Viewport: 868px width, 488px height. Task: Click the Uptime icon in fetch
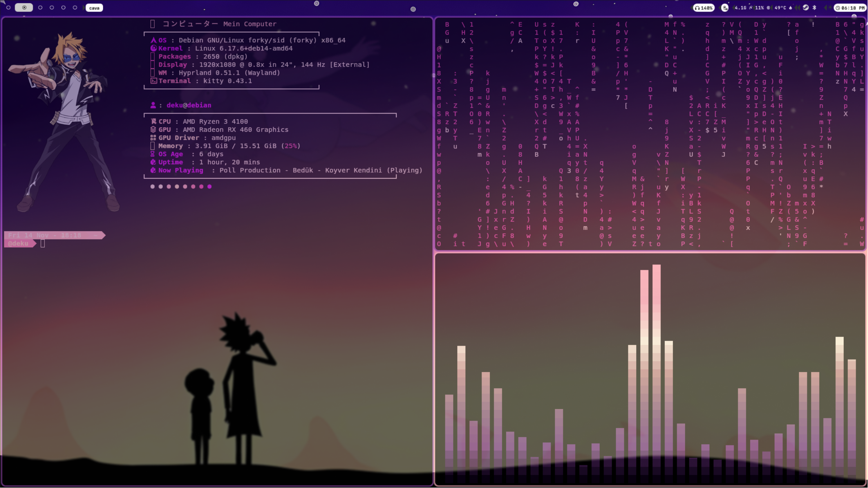153,162
